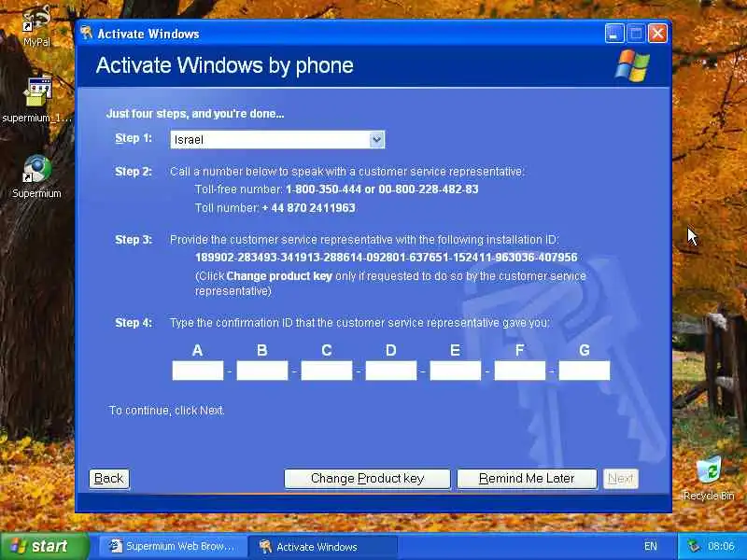
Task: Click the taskbar clock showing 08:06
Action: (721, 546)
